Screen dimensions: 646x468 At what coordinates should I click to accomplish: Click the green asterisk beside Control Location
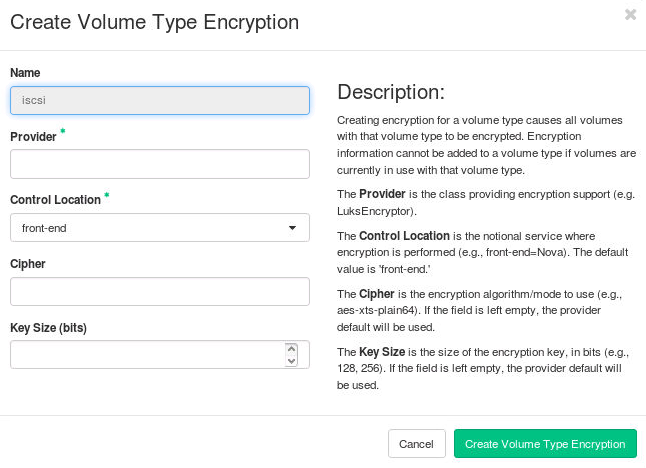(107, 196)
